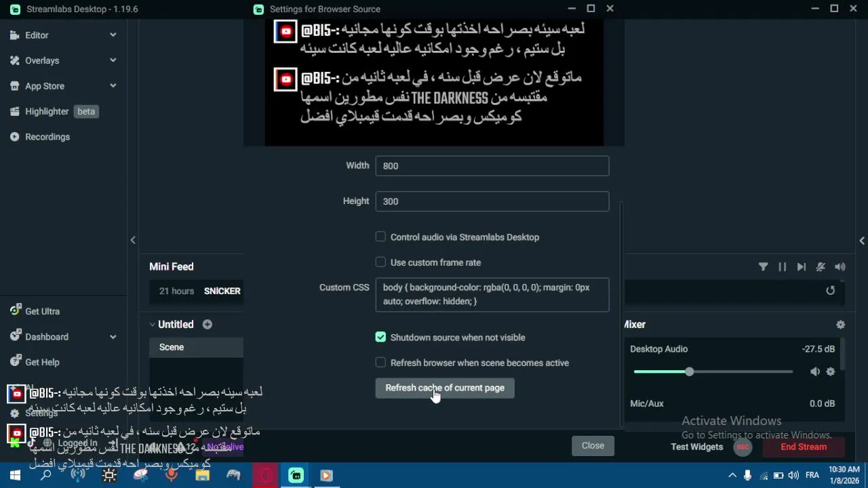Open the Editor section in sidebar

click(37, 35)
